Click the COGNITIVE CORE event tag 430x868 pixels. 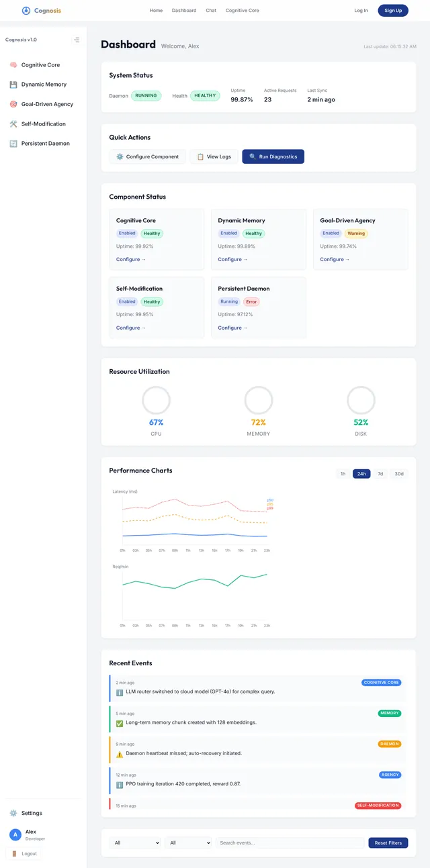pyautogui.click(x=382, y=683)
